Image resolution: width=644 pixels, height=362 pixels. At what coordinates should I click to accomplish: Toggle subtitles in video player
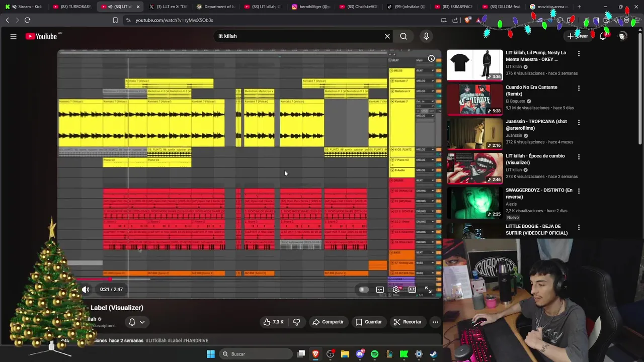pyautogui.click(x=380, y=290)
